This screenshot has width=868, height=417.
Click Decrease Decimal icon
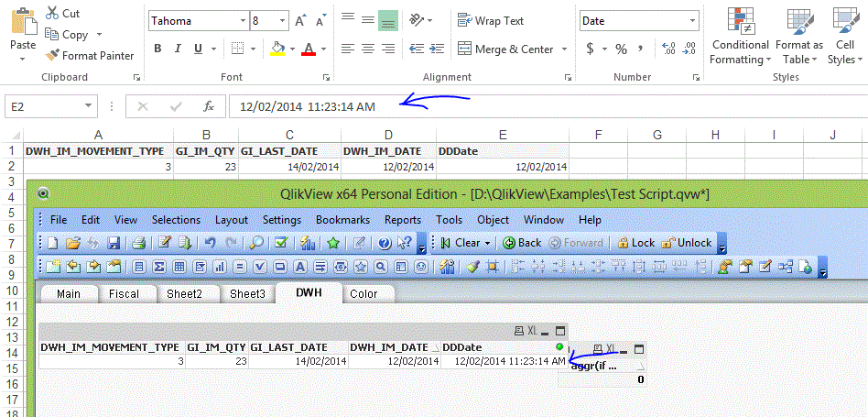689,49
